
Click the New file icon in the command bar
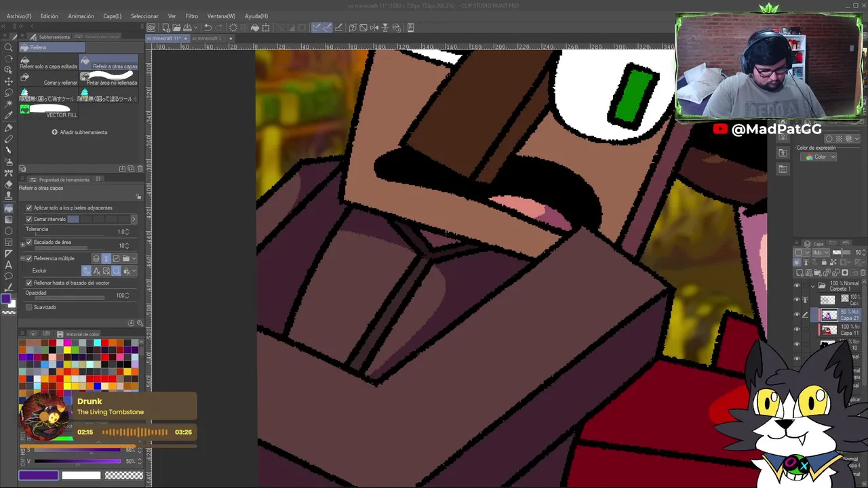(165, 28)
